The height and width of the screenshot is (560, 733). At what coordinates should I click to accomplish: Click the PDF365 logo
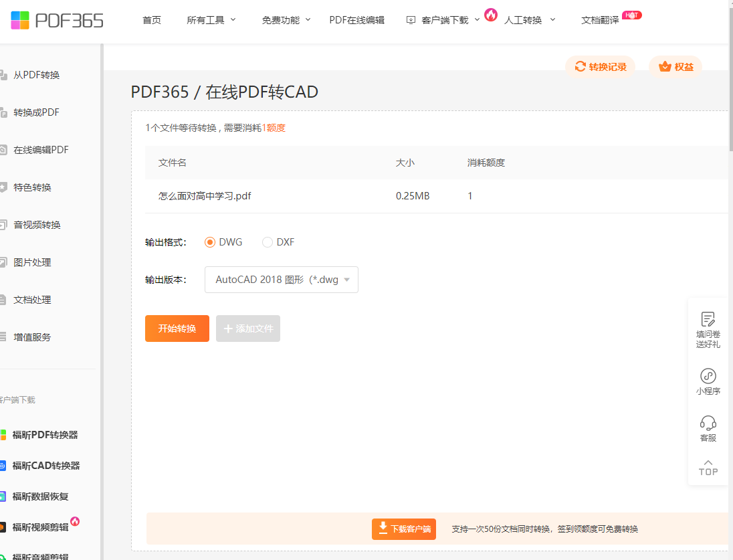point(57,20)
